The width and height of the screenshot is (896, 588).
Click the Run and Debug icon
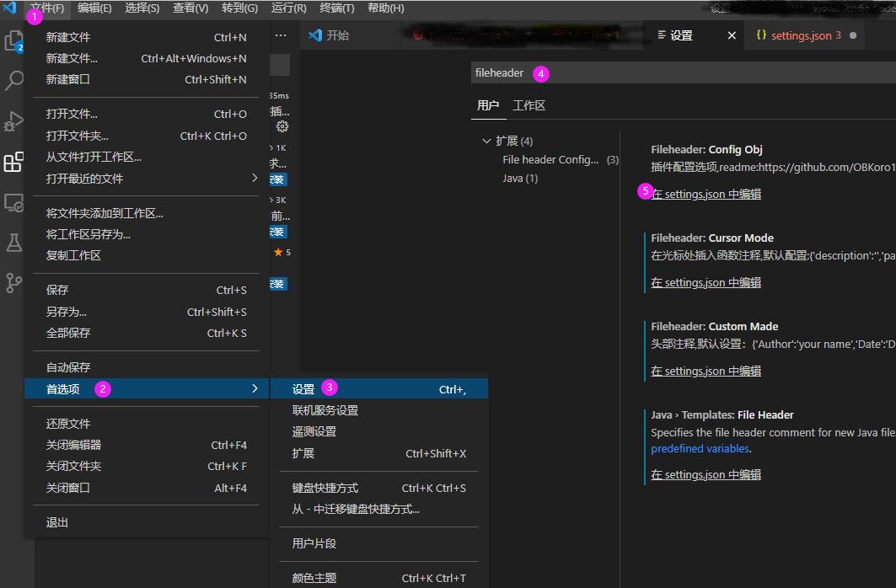click(13, 121)
